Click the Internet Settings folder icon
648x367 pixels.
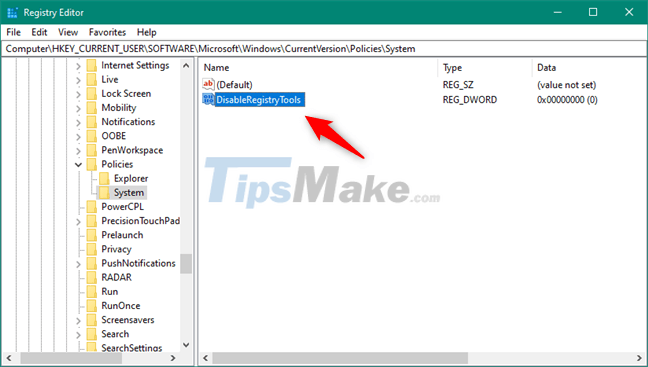tap(92, 65)
